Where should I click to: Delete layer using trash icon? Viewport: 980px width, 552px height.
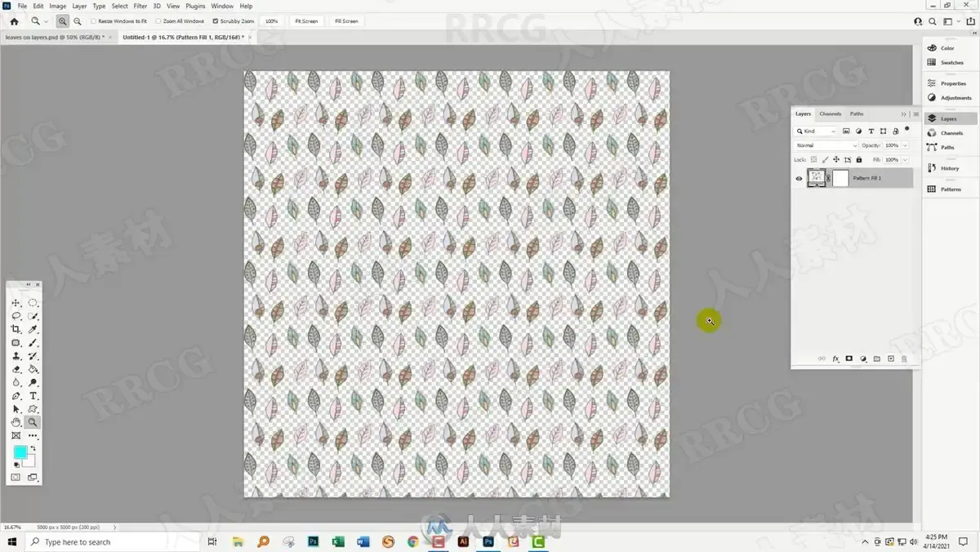pos(904,358)
